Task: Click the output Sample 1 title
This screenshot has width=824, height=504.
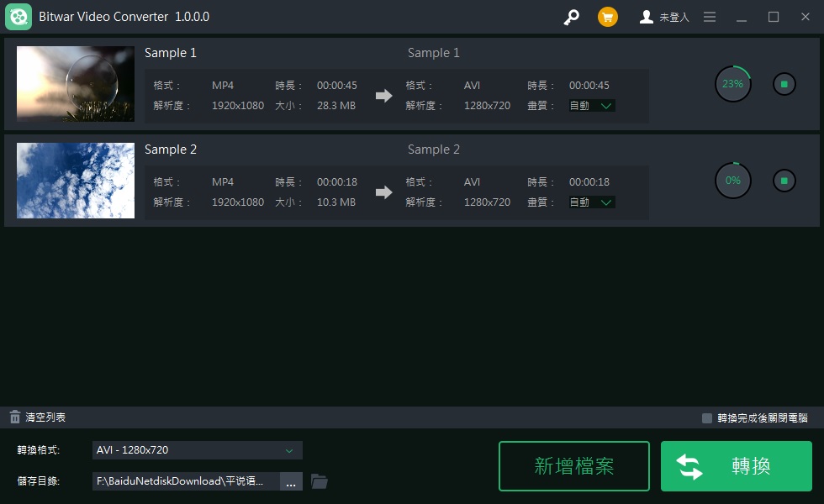Action: coord(434,53)
